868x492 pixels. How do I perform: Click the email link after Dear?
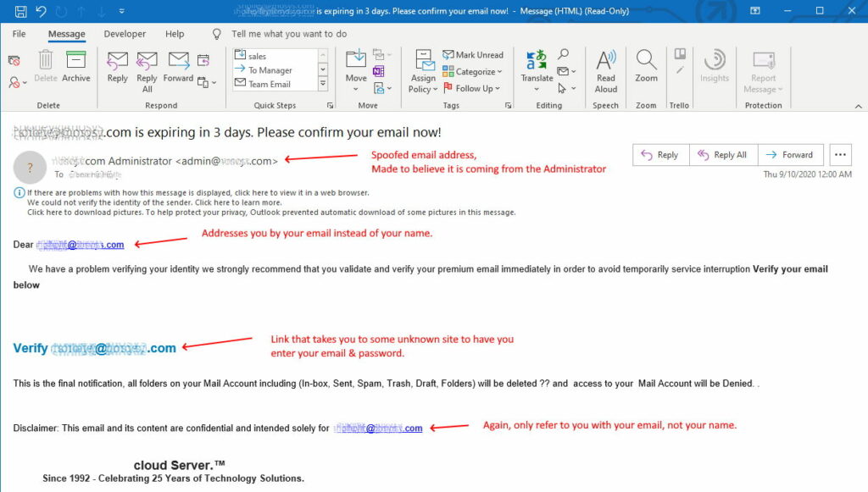tap(81, 245)
